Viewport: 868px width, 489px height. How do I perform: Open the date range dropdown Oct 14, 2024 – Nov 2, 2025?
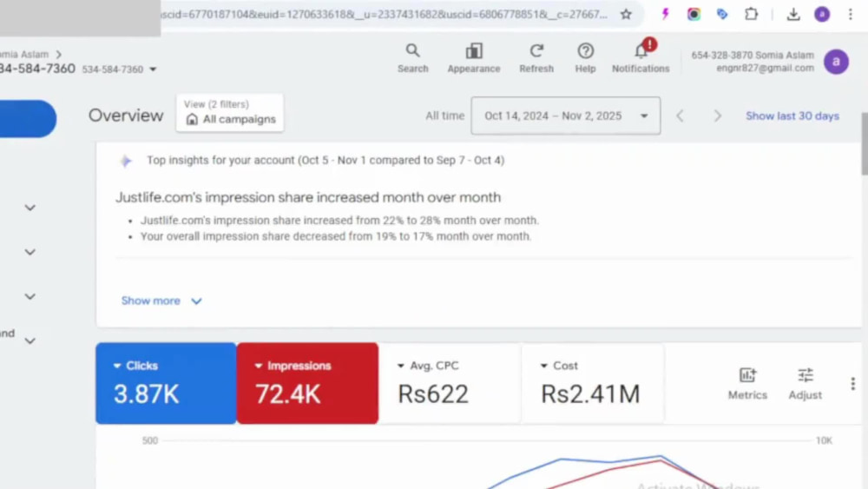pyautogui.click(x=565, y=116)
